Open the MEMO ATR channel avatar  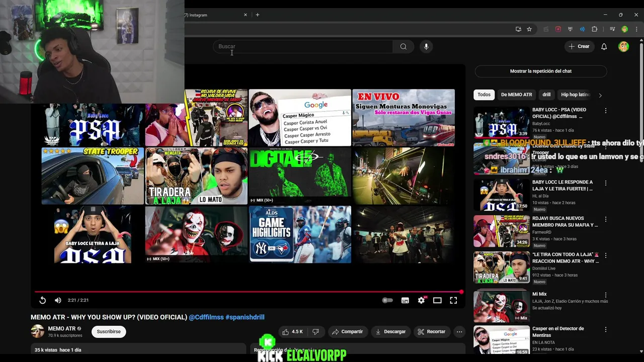(37, 331)
